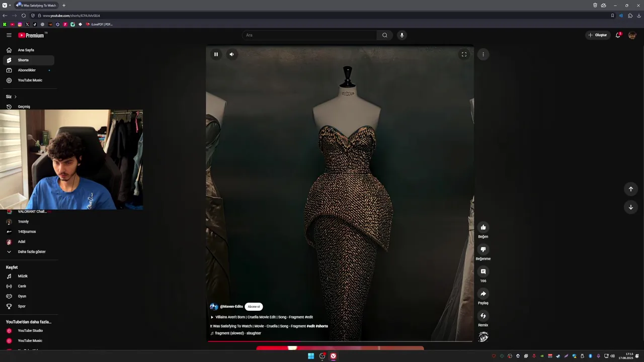Go to next Short with down arrow

[630, 207]
